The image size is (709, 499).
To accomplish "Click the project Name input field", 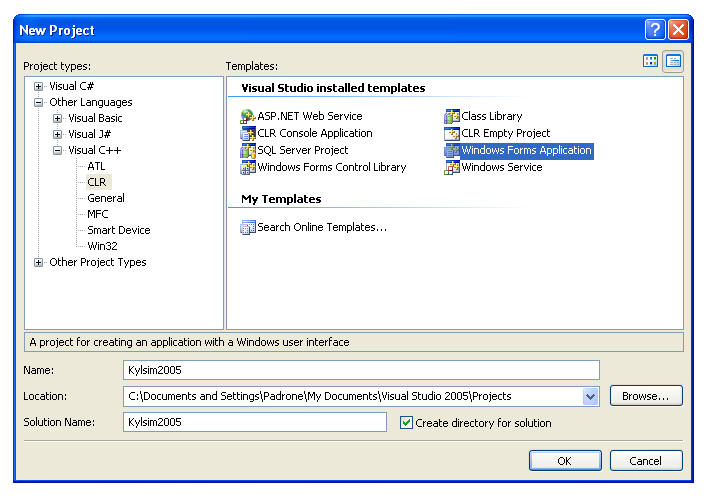I will pos(361,370).
